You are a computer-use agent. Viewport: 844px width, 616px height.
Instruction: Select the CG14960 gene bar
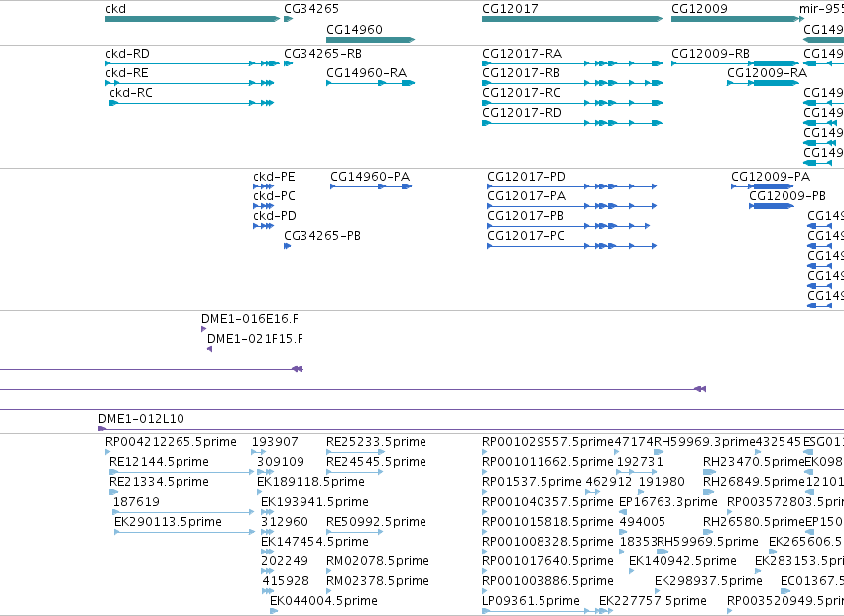[x=370, y=40]
